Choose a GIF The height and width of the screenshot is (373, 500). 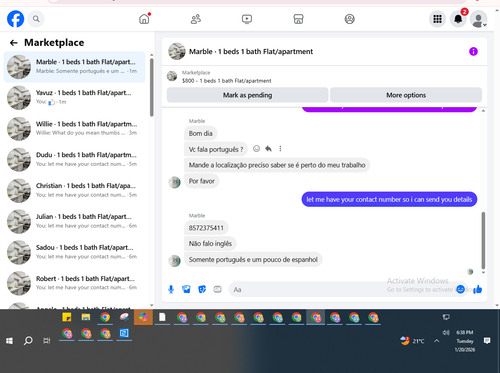coord(217,289)
